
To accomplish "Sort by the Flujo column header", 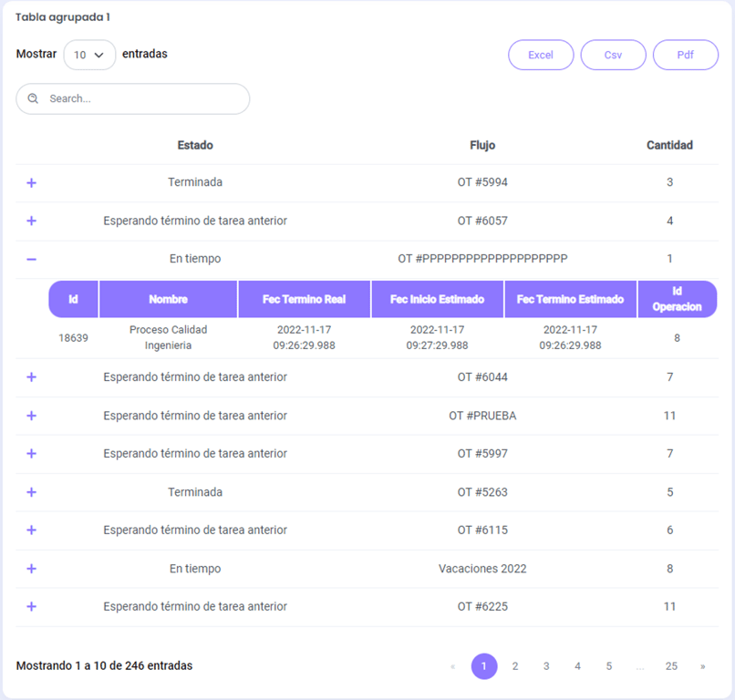I will click(x=482, y=145).
